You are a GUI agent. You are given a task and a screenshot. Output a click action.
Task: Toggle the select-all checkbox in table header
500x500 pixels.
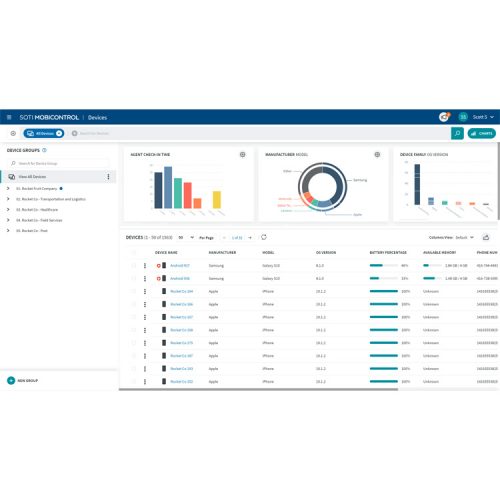click(x=134, y=253)
